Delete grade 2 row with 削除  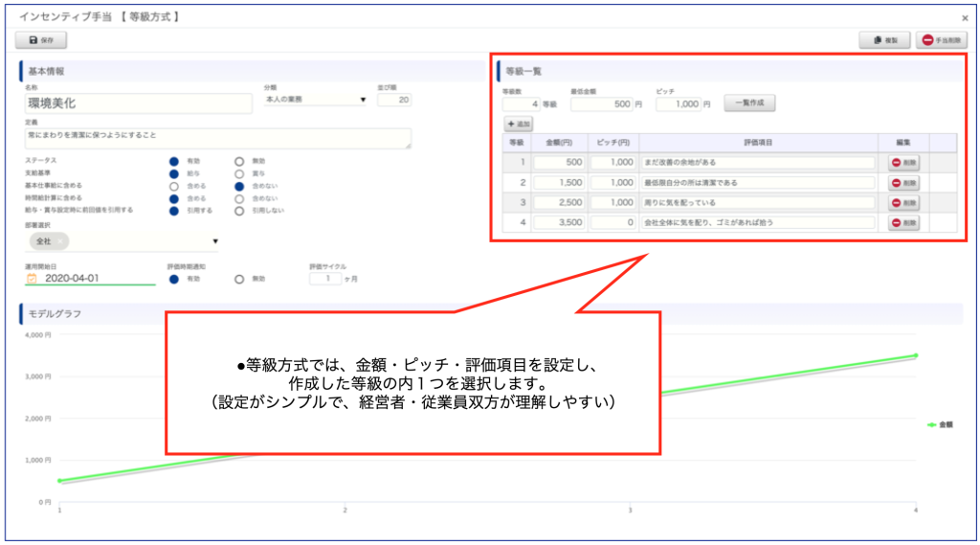click(903, 183)
